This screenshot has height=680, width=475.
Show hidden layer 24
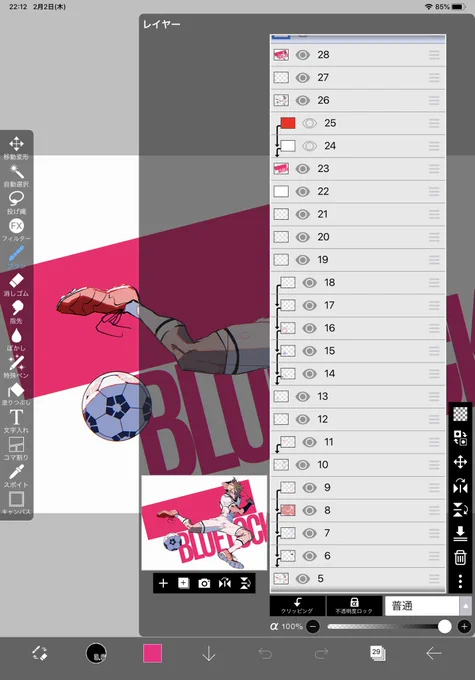pos(309,146)
